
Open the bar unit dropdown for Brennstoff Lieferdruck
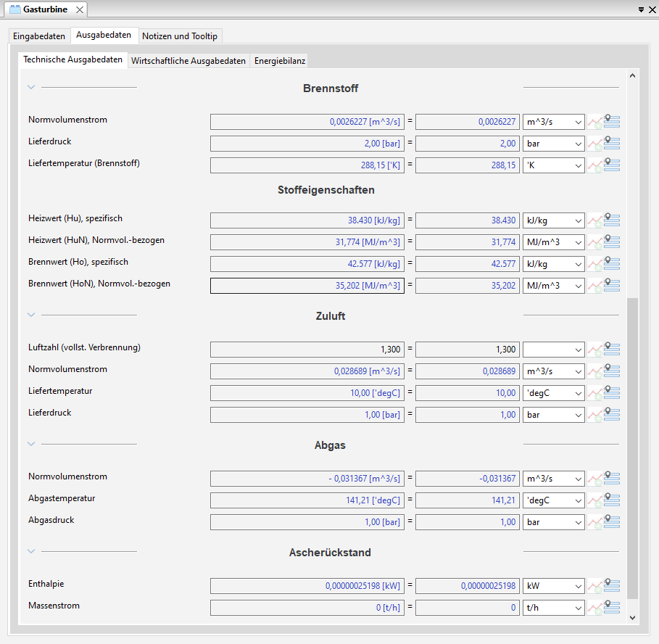[x=553, y=144]
